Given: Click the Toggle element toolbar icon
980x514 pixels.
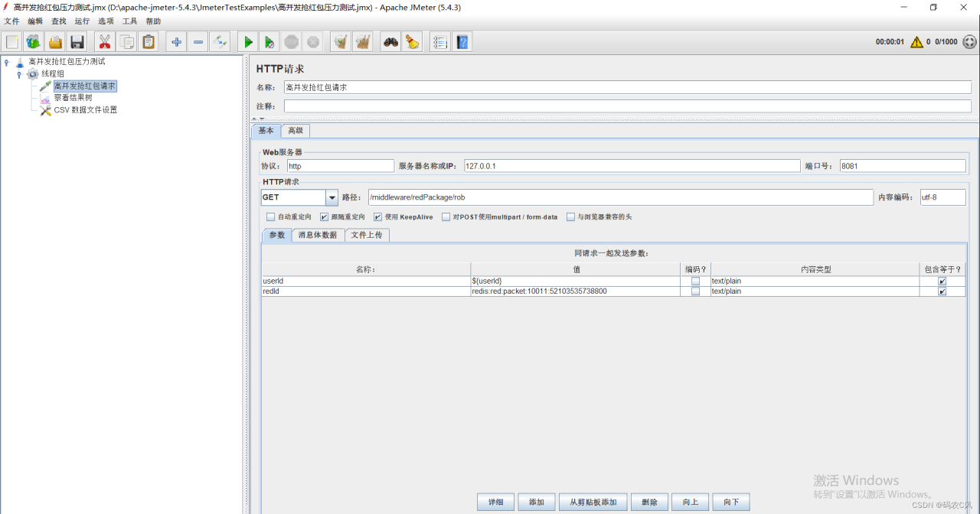Looking at the screenshot, I should point(220,42).
